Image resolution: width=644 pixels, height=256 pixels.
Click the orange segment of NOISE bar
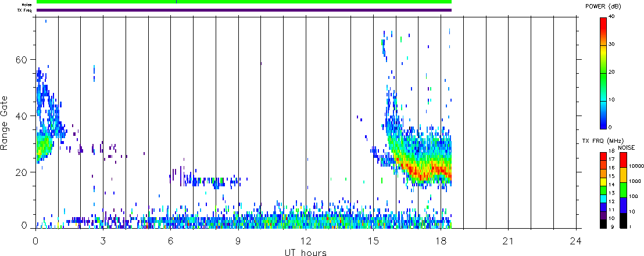(x=622, y=175)
